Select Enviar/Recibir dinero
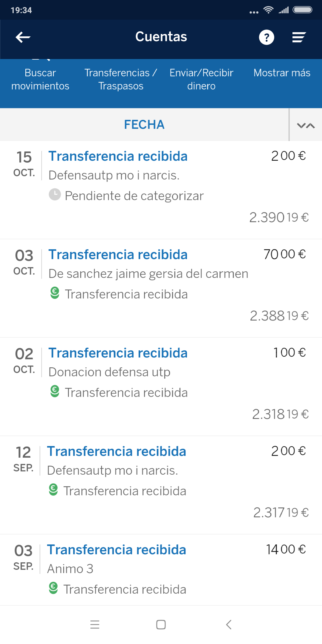 click(201, 79)
